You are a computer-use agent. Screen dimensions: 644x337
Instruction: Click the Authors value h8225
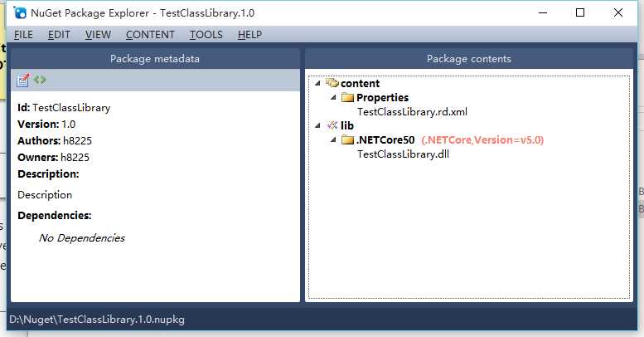point(77,141)
